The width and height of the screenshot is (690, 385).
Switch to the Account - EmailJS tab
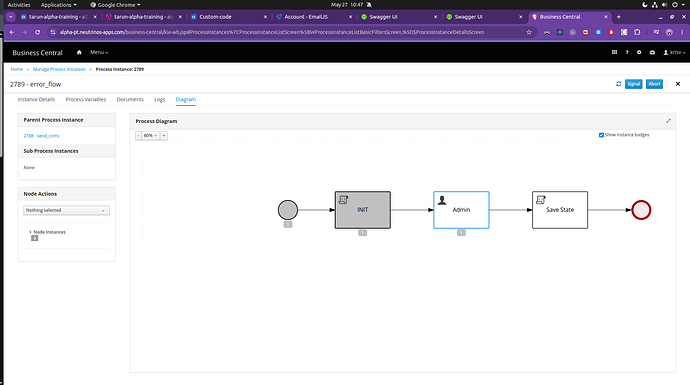[314, 17]
